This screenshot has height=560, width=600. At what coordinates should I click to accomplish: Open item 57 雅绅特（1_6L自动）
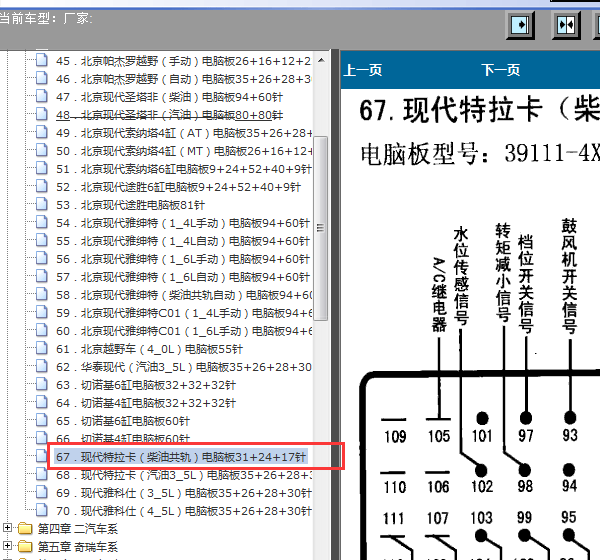click(x=183, y=277)
